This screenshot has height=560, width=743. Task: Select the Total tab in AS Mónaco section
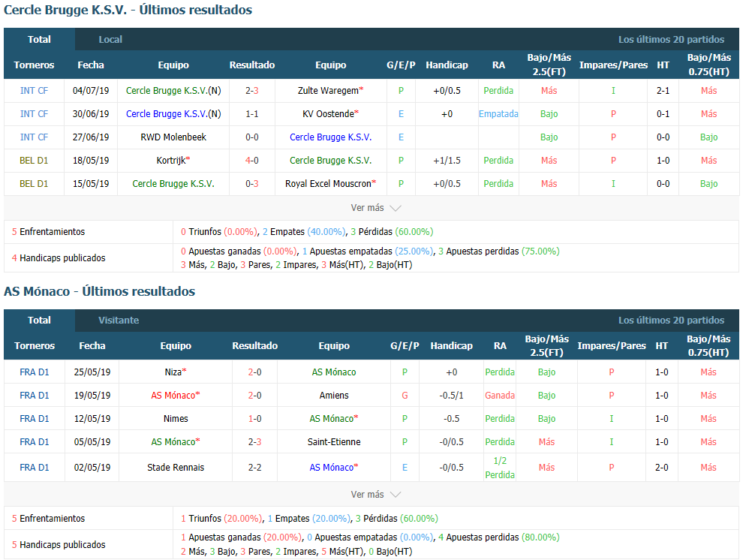click(39, 321)
